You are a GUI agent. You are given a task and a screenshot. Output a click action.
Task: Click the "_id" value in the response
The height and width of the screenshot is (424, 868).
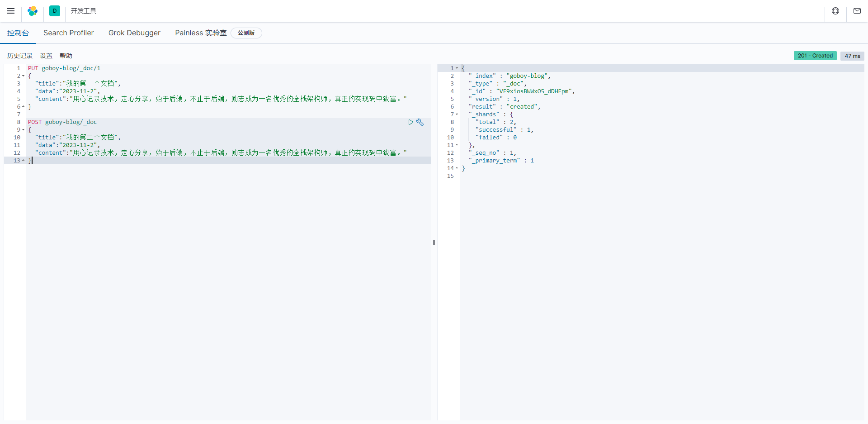(x=535, y=91)
